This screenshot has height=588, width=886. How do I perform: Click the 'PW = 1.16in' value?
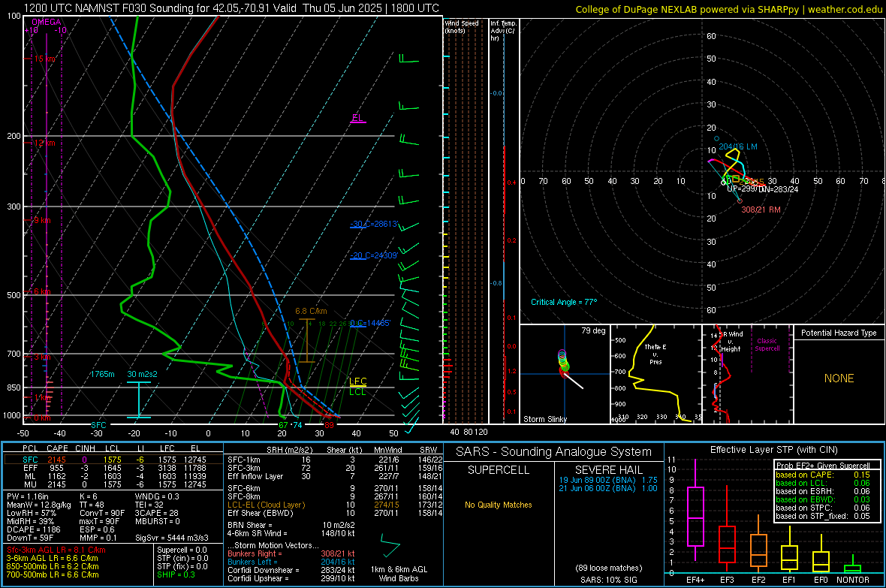(x=28, y=496)
